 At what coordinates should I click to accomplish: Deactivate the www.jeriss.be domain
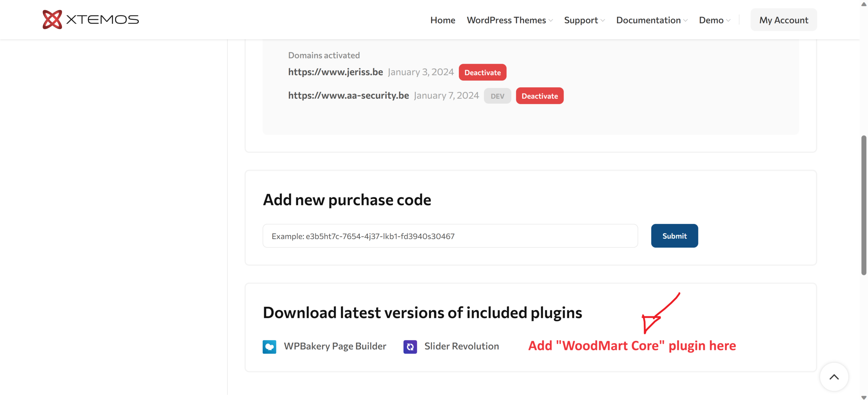click(x=482, y=72)
